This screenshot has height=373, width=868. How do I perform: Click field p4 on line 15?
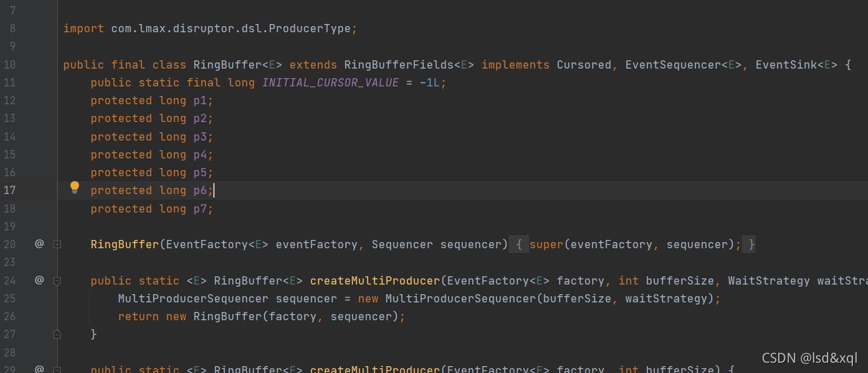pyautogui.click(x=200, y=155)
